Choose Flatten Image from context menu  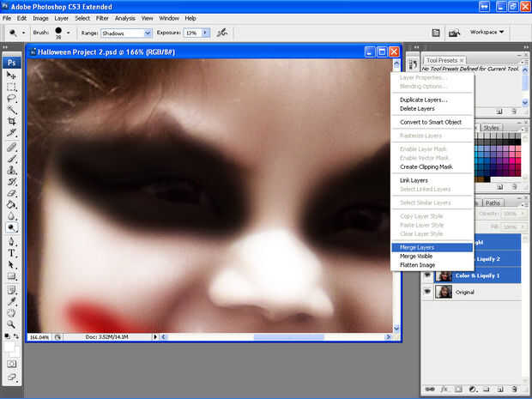(x=432, y=265)
